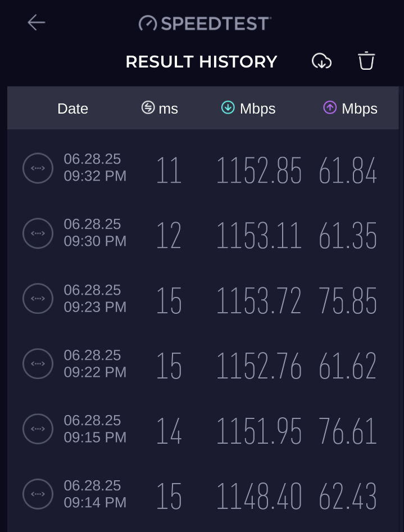Screen dimensions: 404x532
Task: Tap the back arrow icon
Action: point(37,22)
